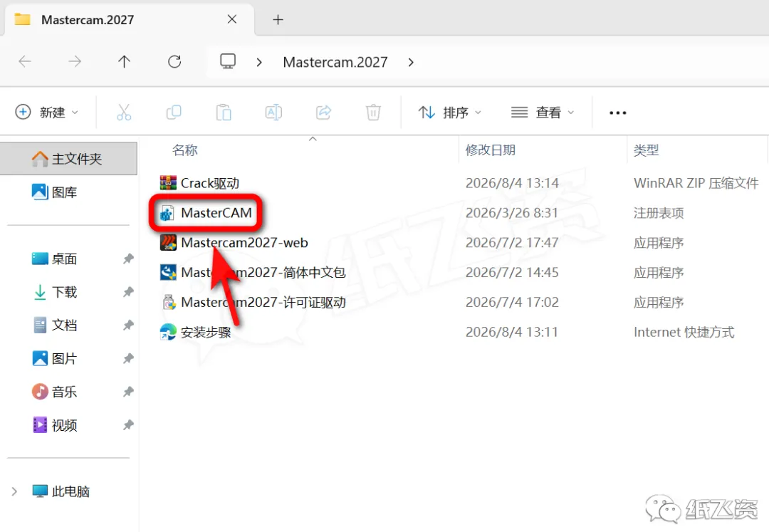Click type Internet 快捷方式

pyautogui.click(x=684, y=333)
